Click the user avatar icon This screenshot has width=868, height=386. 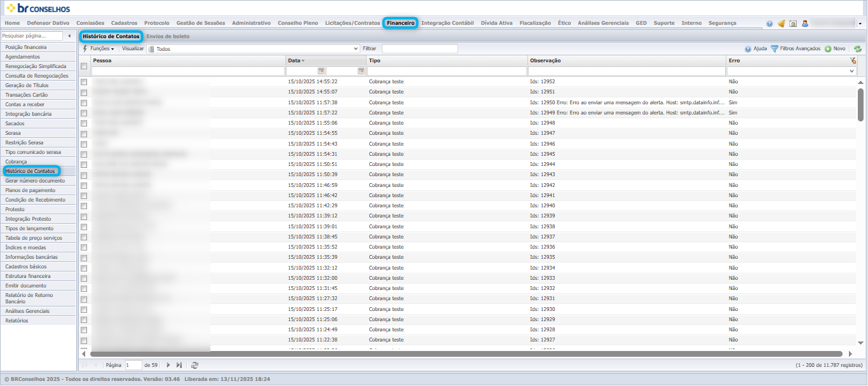pos(804,24)
